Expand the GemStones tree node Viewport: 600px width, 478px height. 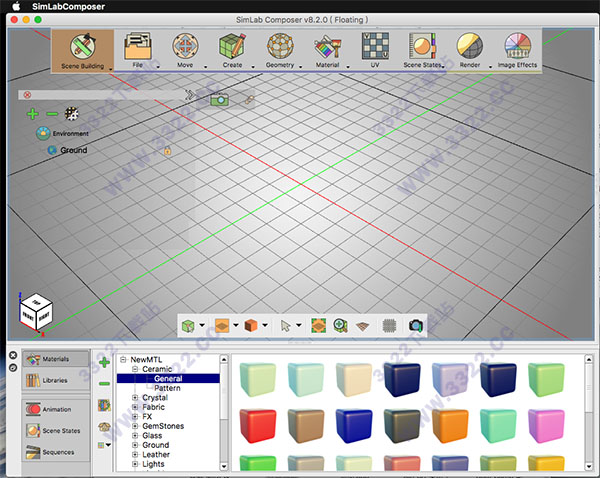pyautogui.click(x=135, y=426)
